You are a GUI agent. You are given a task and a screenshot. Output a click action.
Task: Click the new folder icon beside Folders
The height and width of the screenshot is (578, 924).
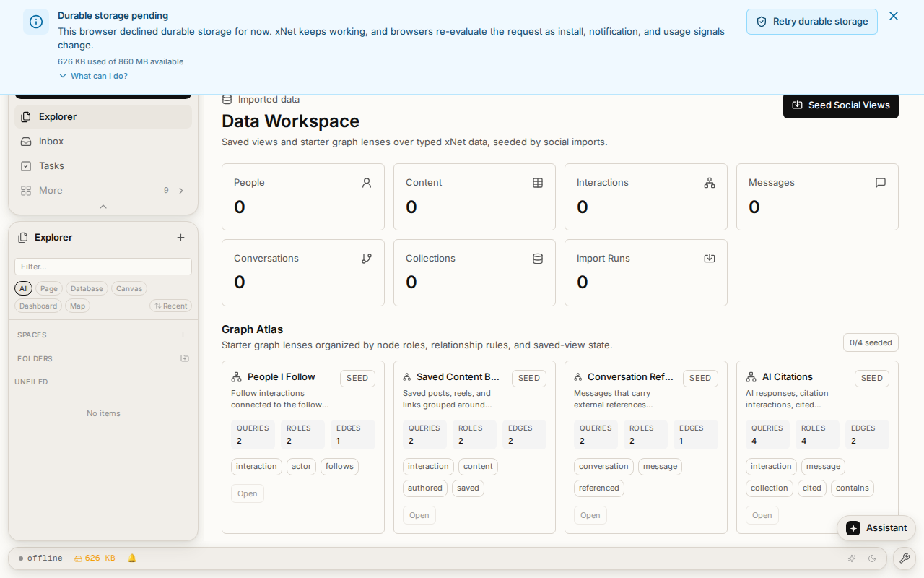coord(185,358)
